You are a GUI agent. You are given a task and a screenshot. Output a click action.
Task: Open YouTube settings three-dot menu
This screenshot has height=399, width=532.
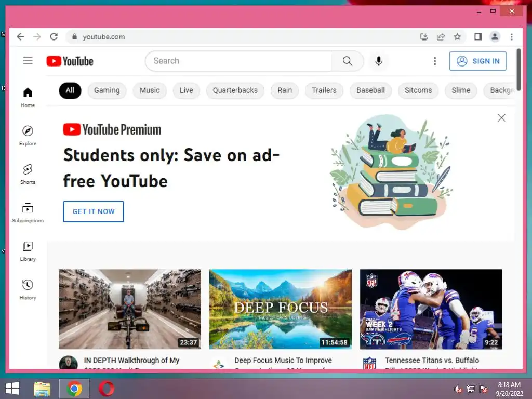pyautogui.click(x=435, y=61)
